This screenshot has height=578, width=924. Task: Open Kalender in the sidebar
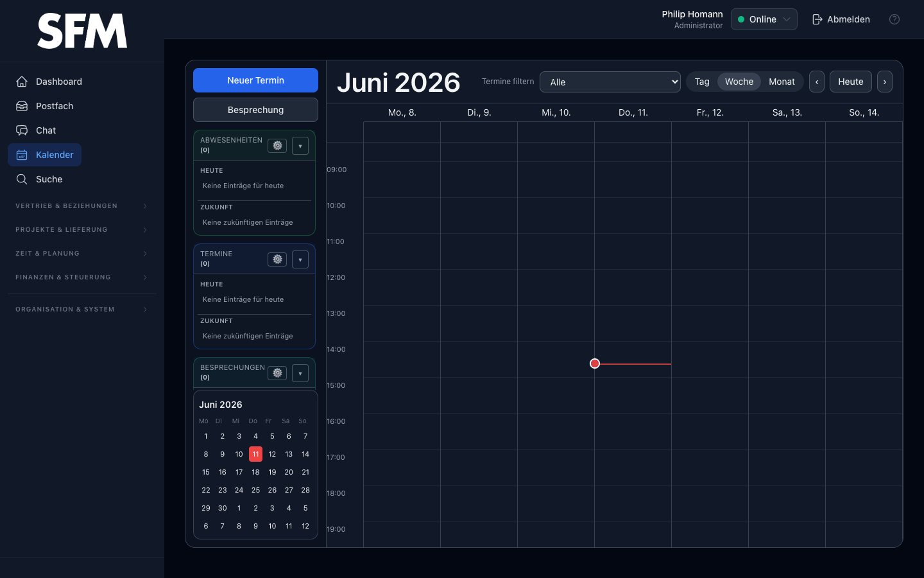(x=45, y=155)
